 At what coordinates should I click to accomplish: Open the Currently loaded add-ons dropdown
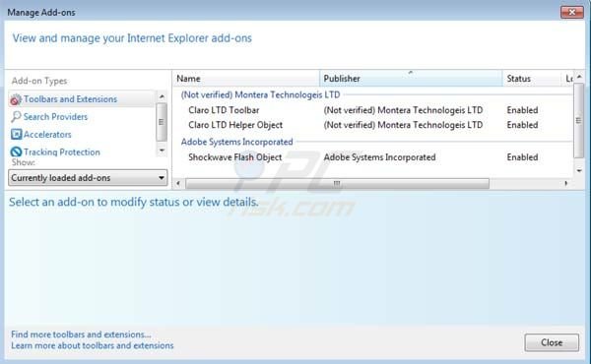point(88,178)
